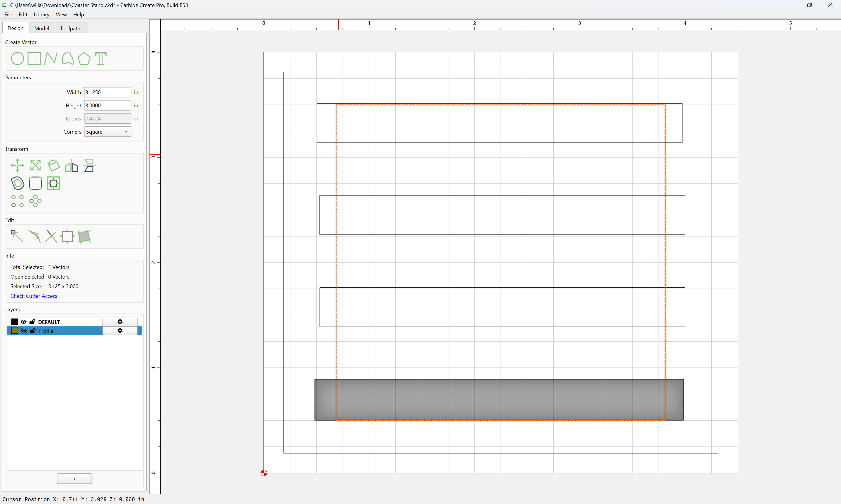Click the Check Cutter Access link

[34, 296]
